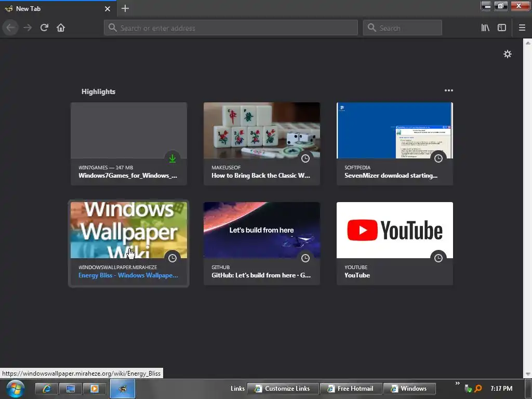Click the green download icon on Windows7Games card
Image resolution: width=532 pixels, height=399 pixels.
tap(172, 158)
